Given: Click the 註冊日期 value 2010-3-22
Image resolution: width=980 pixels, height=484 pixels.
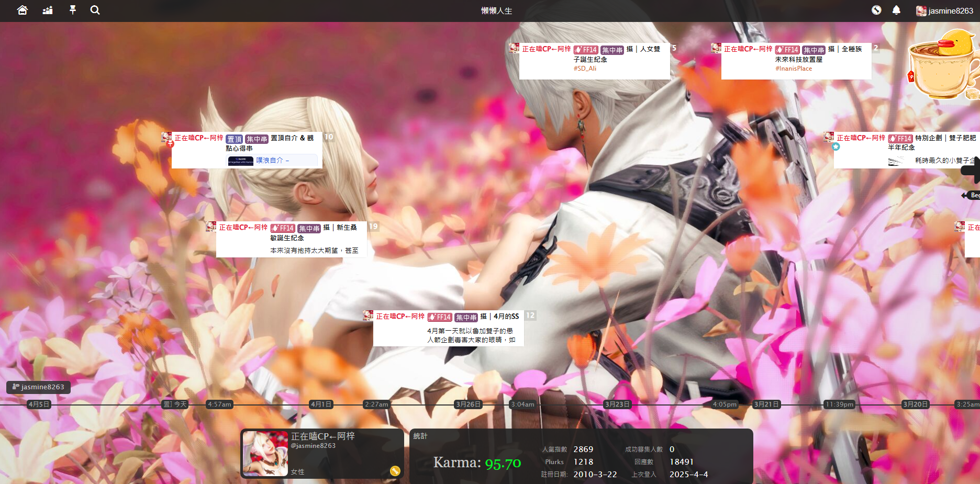Looking at the screenshot, I should pyautogui.click(x=595, y=475).
